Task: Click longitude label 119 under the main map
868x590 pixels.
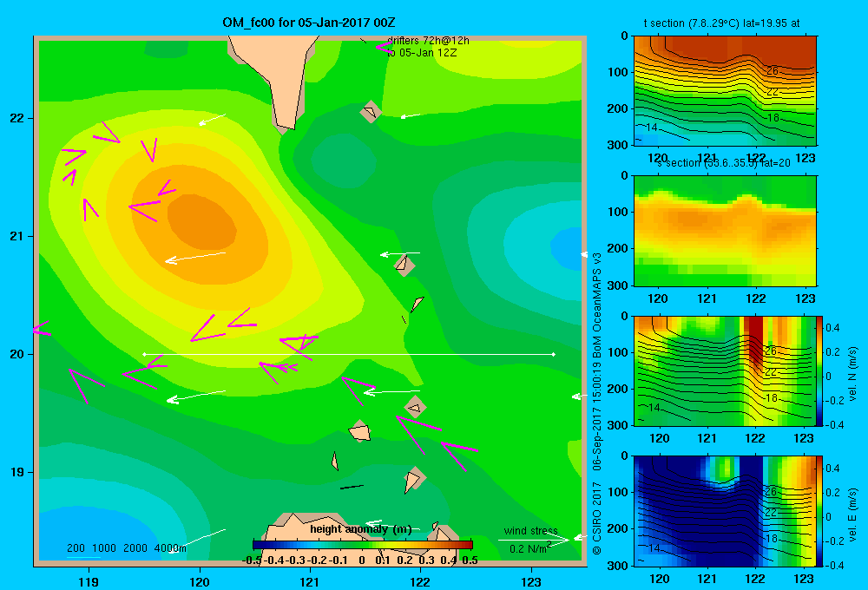Action: coord(89,581)
